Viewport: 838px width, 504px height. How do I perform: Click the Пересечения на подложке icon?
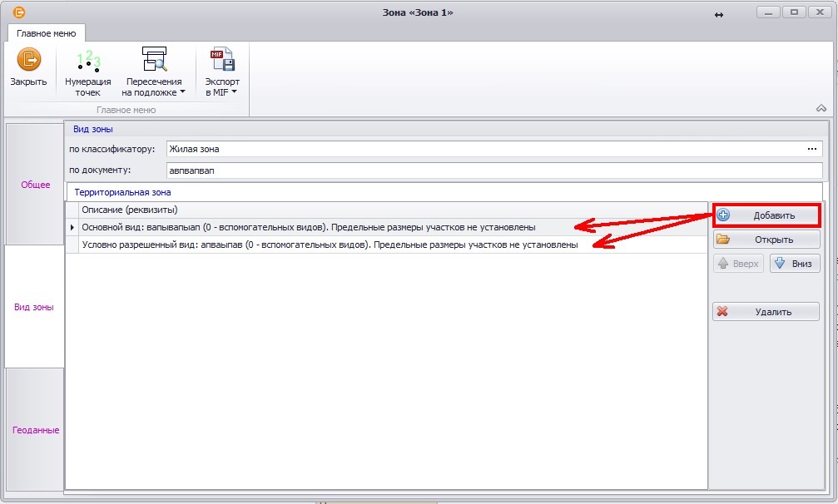pyautogui.click(x=154, y=61)
